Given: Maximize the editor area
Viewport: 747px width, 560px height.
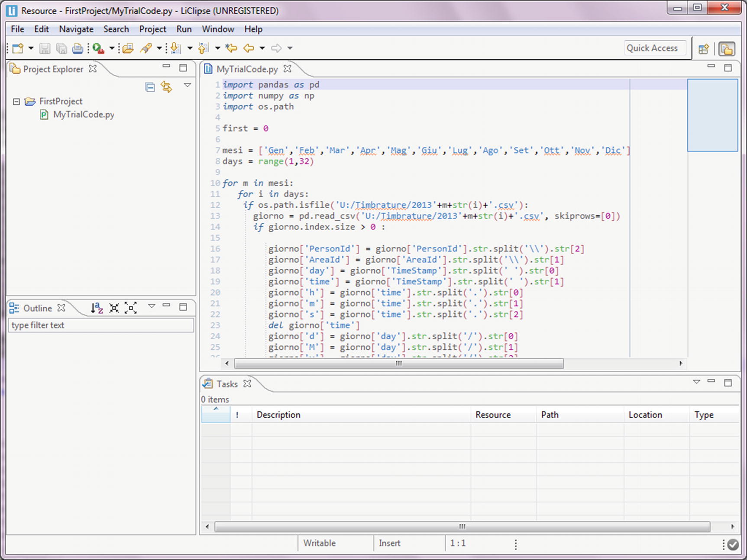Looking at the screenshot, I should coord(728,68).
